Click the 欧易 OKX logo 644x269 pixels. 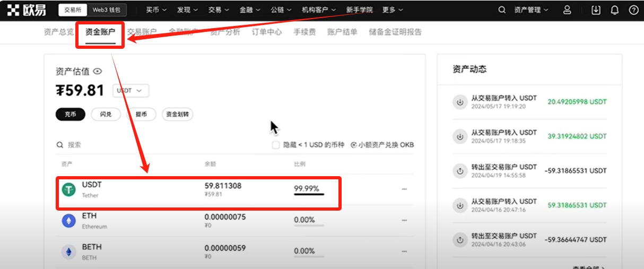27,10
